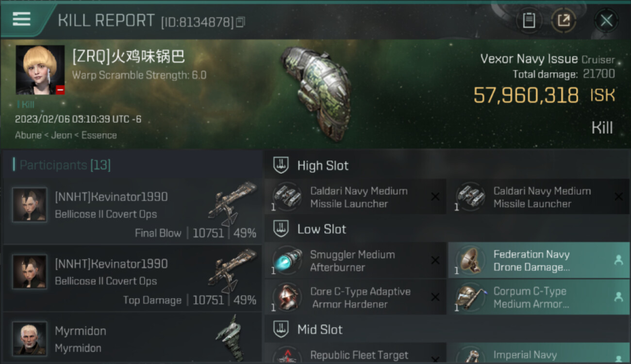Click the clipboard copy report icon
The width and height of the screenshot is (631, 364).
(529, 20)
